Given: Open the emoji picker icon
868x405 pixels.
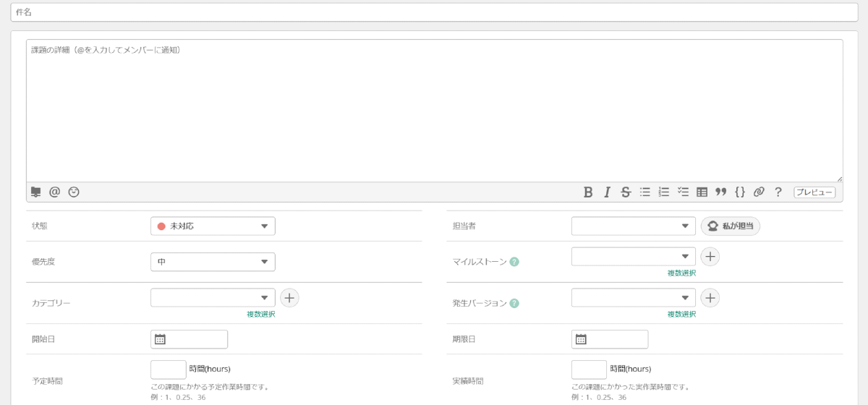Looking at the screenshot, I should click(74, 192).
